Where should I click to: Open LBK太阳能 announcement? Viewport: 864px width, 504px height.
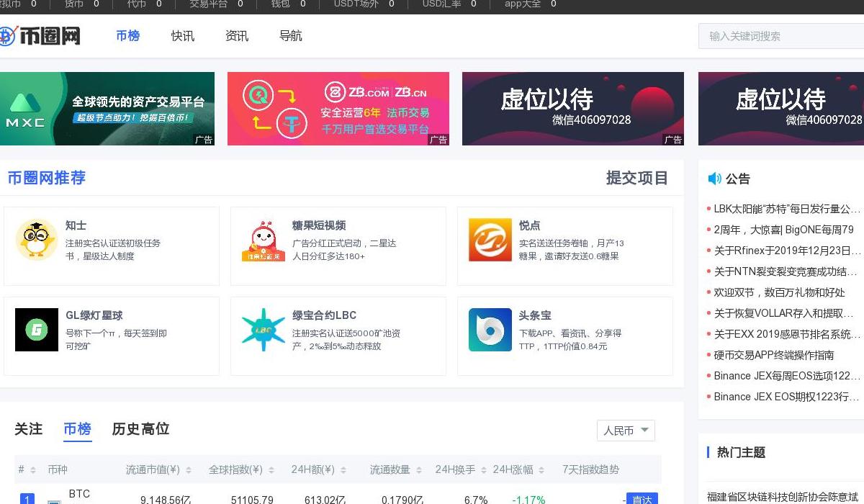point(787,209)
